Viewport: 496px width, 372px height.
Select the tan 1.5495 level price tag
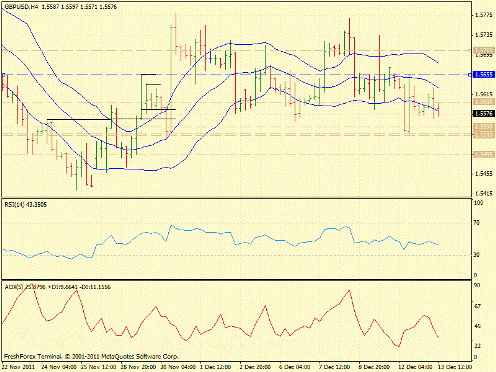[x=484, y=154]
